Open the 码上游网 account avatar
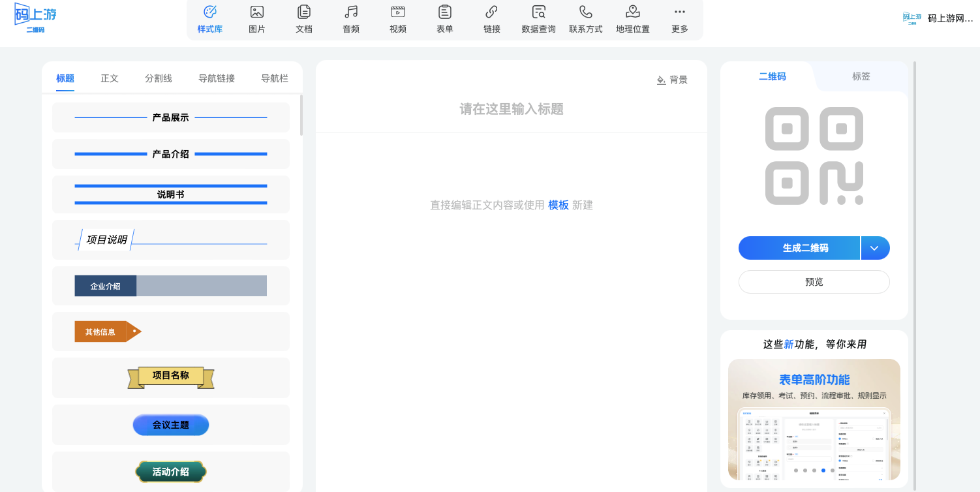The image size is (980, 492). (912, 18)
